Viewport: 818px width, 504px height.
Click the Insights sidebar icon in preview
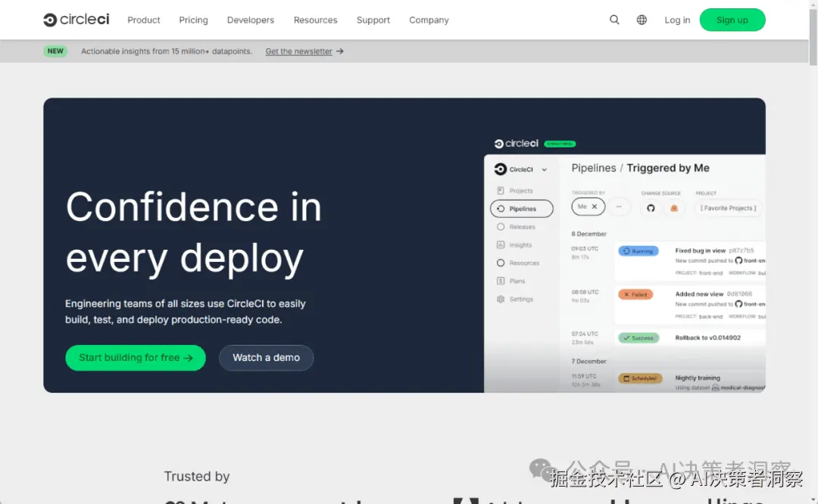pyautogui.click(x=501, y=245)
